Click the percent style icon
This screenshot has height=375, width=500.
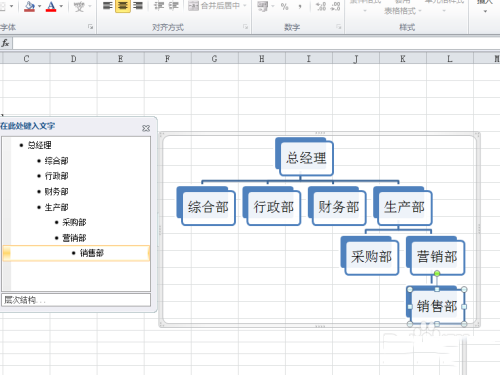285,6
